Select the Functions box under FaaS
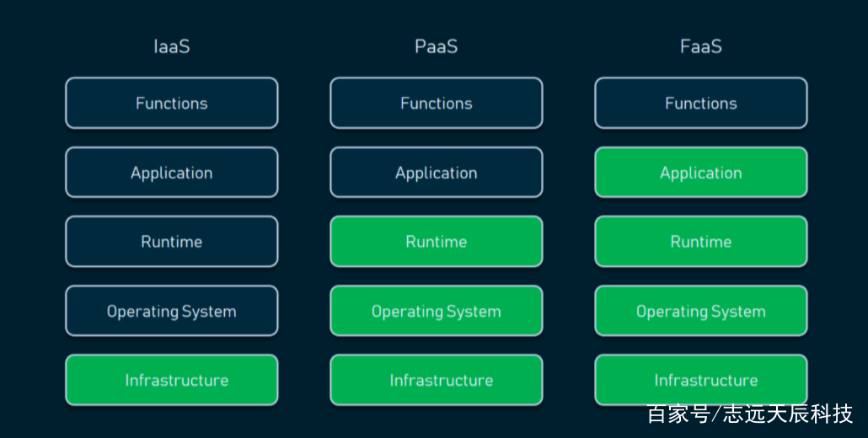The width and height of the screenshot is (868, 438). point(701,103)
